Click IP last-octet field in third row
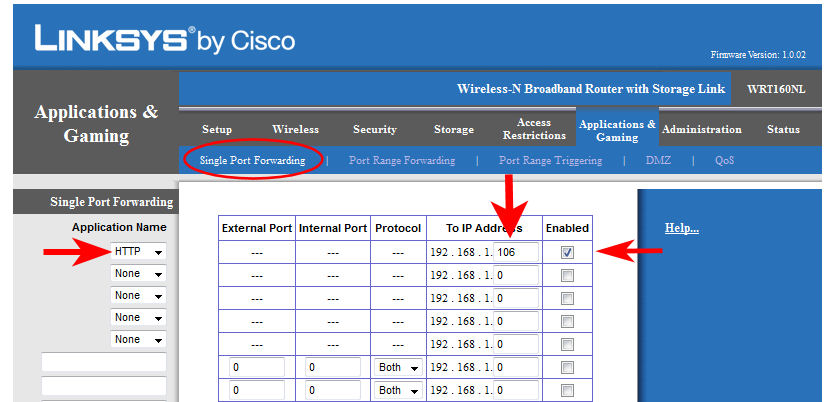Image resolution: width=827 pixels, height=402 pixels. pos(516,298)
